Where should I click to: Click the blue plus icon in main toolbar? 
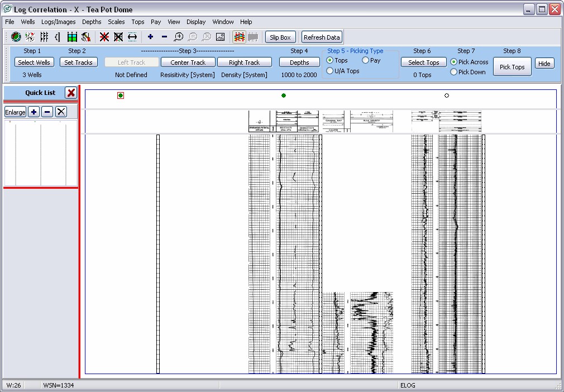(x=150, y=37)
